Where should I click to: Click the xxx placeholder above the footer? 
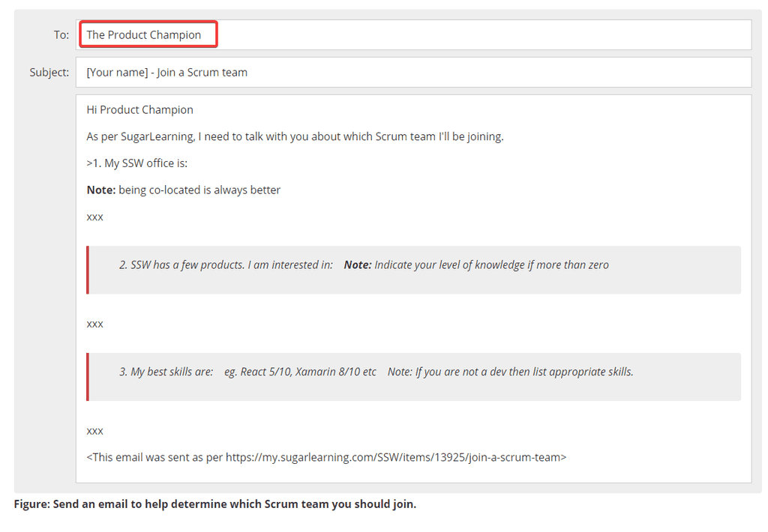click(94, 430)
